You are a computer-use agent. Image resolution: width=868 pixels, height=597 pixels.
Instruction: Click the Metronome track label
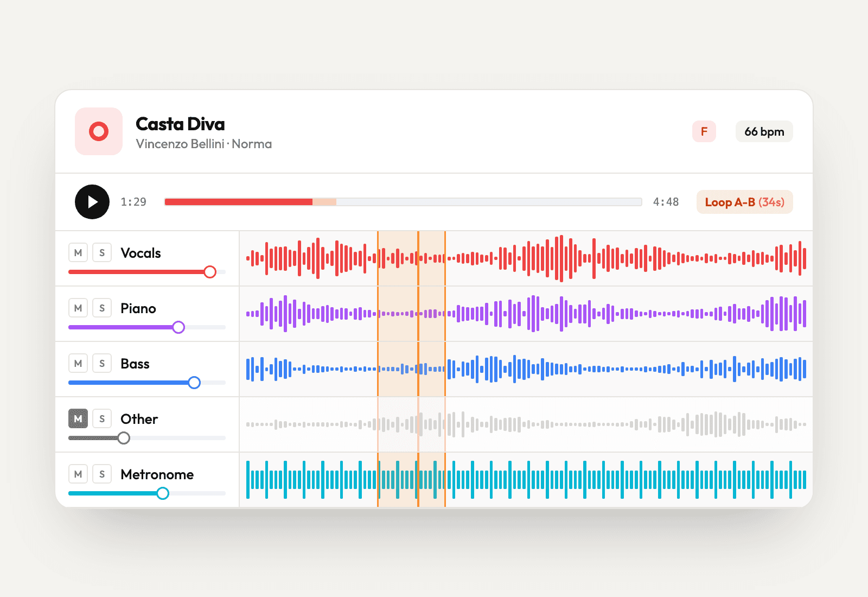click(157, 474)
